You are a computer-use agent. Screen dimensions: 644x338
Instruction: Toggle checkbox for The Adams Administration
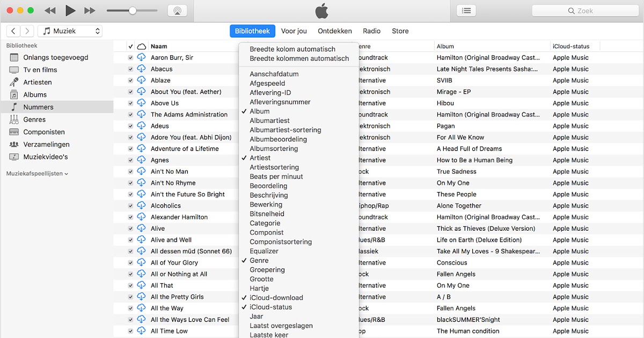click(130, 114)
